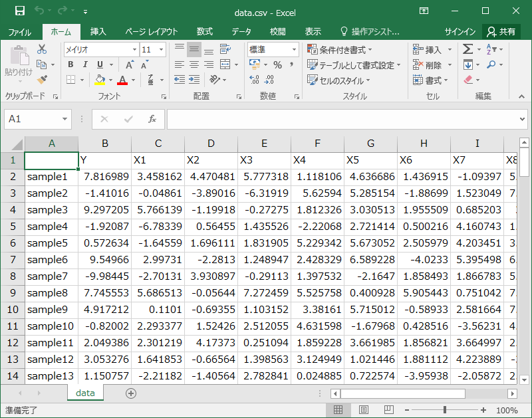Image resolution: width=532 pixels, height=418 pixels.
Task: Click the Merge and Center icon
Action: pos(225,64)
